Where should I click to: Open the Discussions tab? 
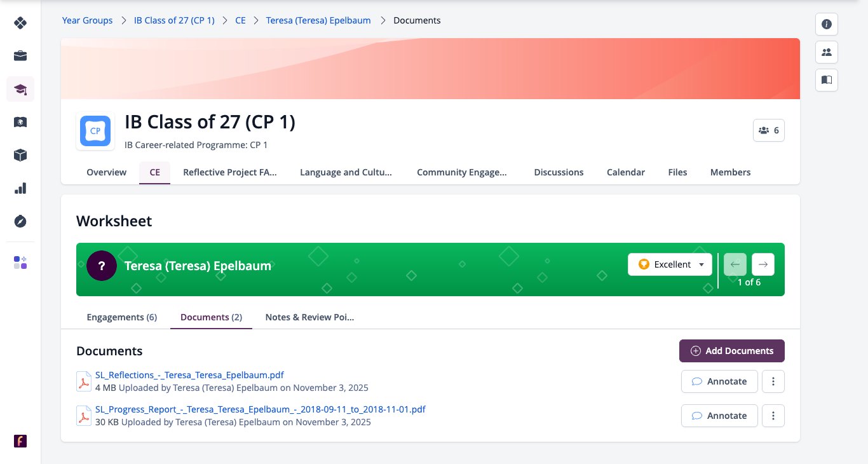pos(559,172)
